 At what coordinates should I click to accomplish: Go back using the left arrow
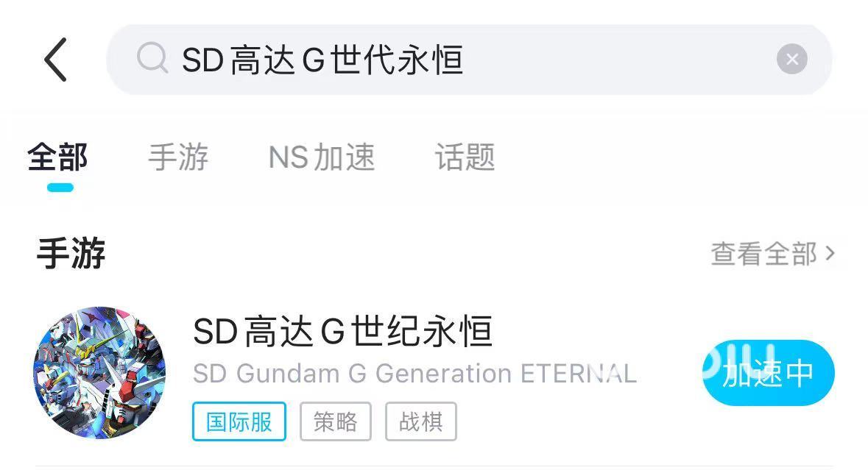click(55, 60)
